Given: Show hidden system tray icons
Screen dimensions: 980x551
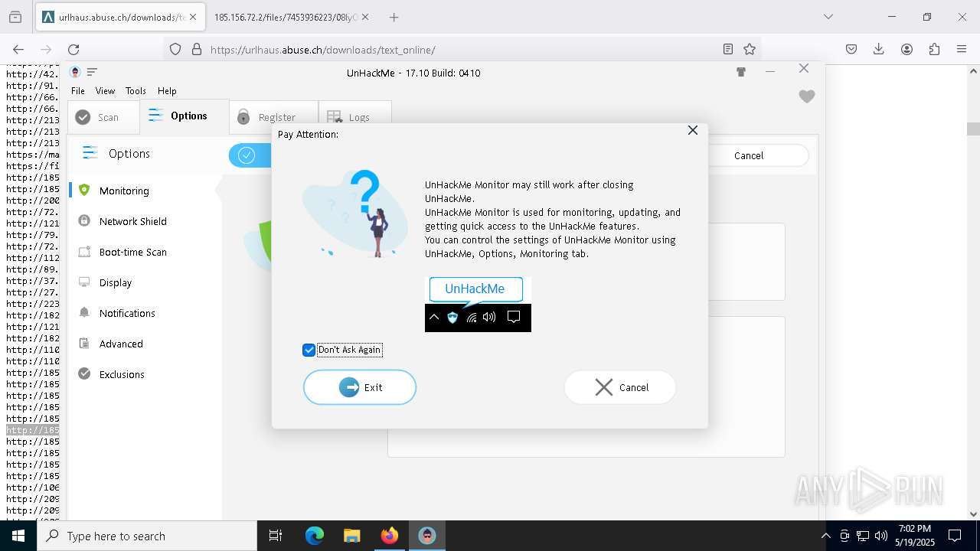Looking at the screenshot, I should 825,536.
